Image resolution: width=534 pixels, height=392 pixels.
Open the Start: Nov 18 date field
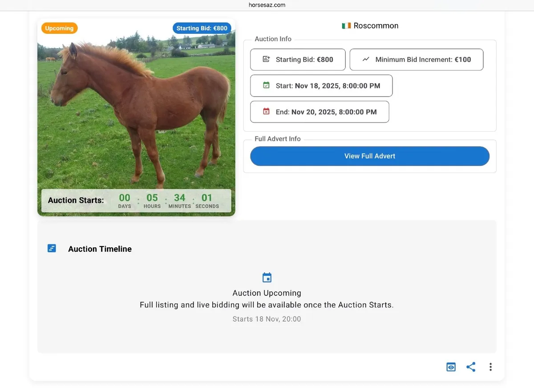321,85
